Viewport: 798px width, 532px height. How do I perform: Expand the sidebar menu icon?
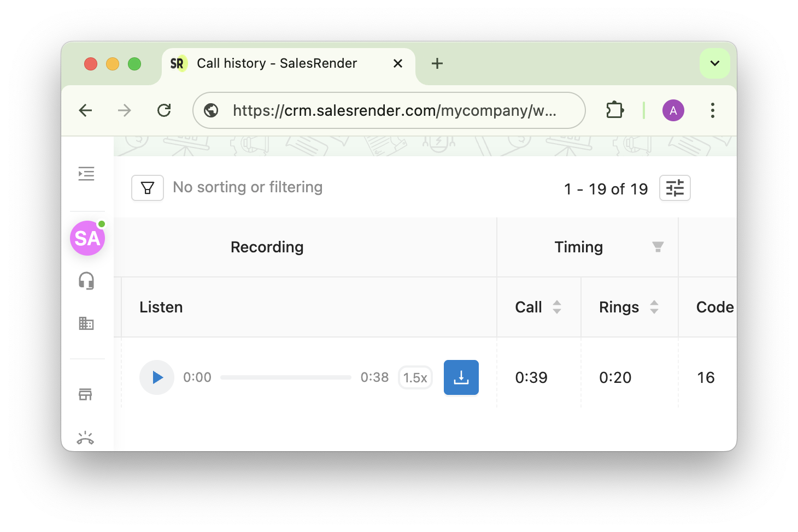click(86, 174)
